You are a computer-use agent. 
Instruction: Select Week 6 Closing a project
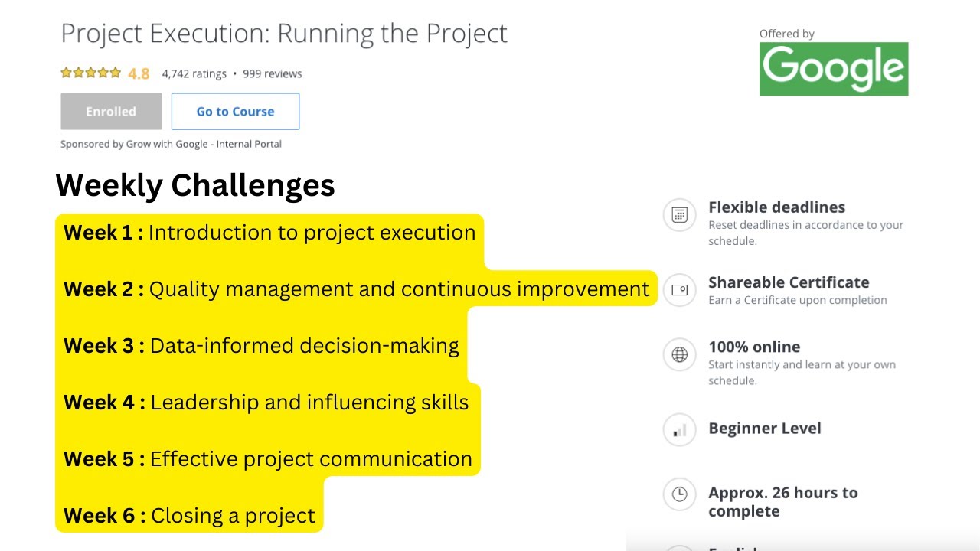[x=189, y=516]
